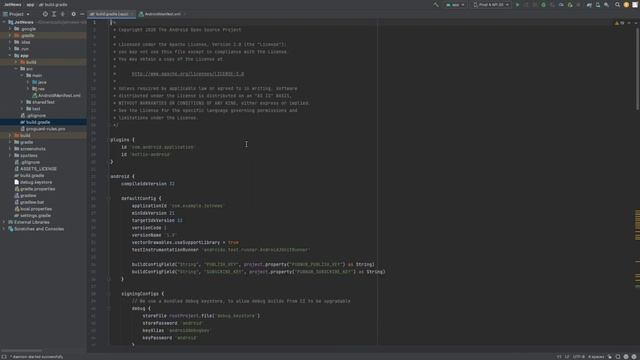Close the build.gradle (:app) tab
Image resolution: width=640 pixels, height=360 pixels.
pyautogui.click(x=133, y=14)
